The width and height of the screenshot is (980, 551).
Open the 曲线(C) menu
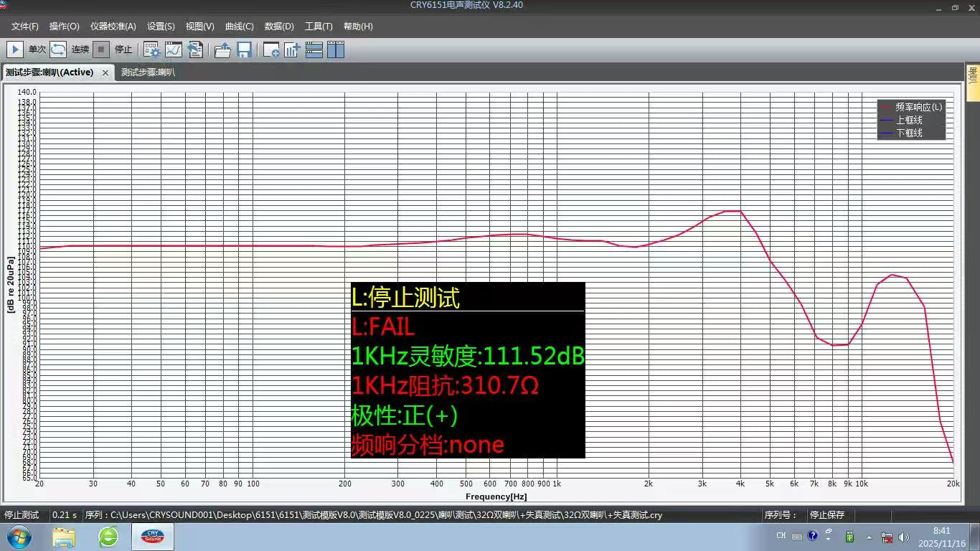[239, 27]
